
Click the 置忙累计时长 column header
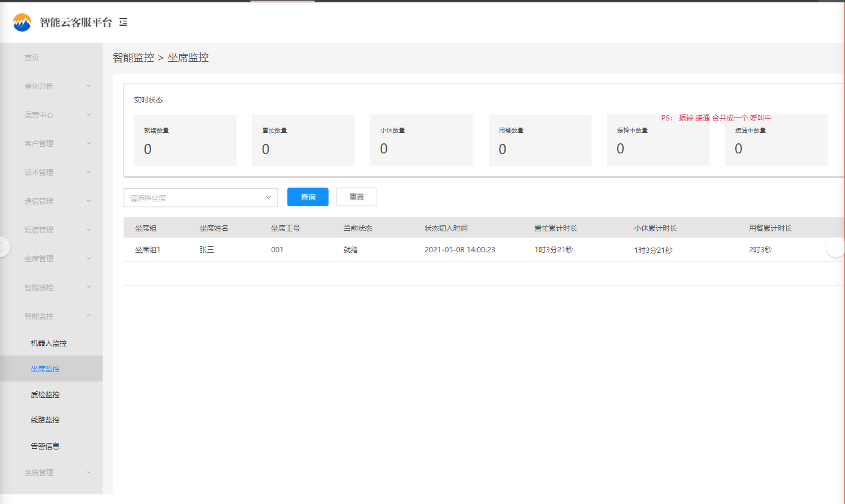(x=556, y=228)
